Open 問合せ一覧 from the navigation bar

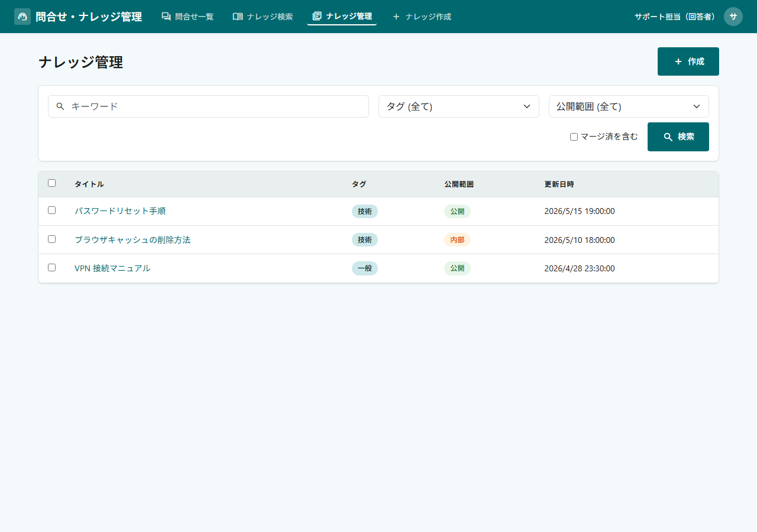pos(187,17)
